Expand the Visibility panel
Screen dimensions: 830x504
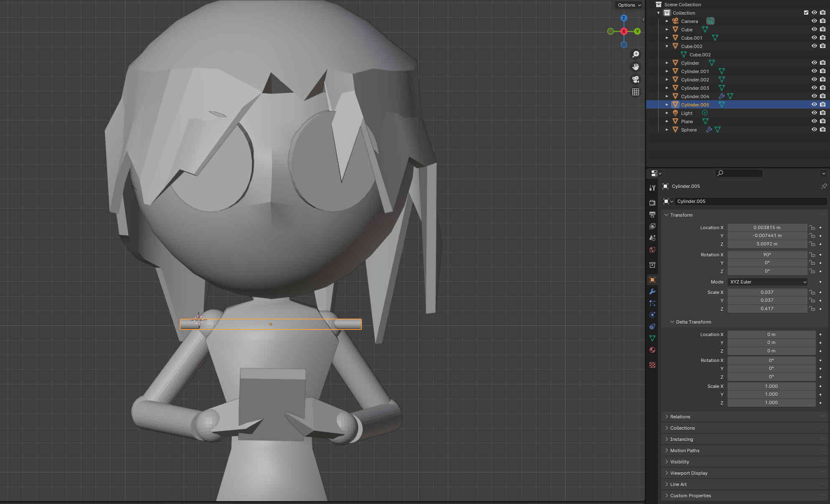click(680, 462)
